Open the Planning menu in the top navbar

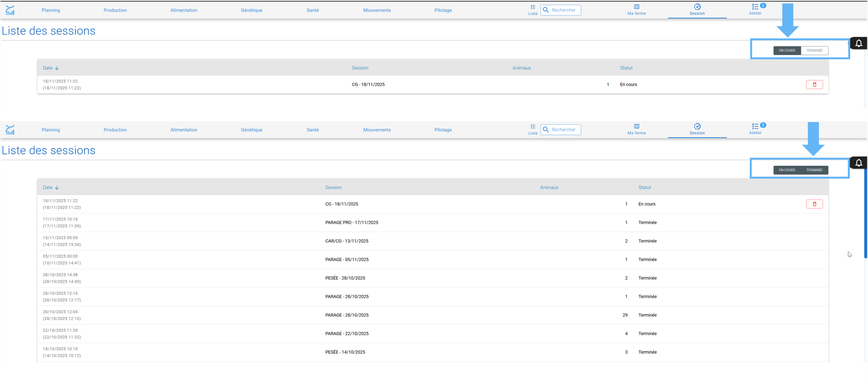click(51, 10)
